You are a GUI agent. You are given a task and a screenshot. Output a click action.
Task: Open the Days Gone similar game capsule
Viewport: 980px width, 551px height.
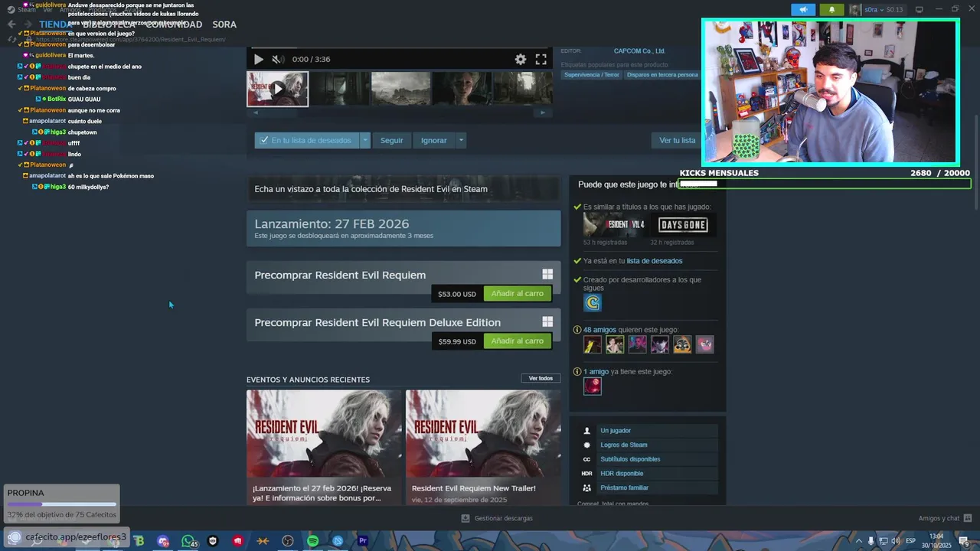pos(683,225)
